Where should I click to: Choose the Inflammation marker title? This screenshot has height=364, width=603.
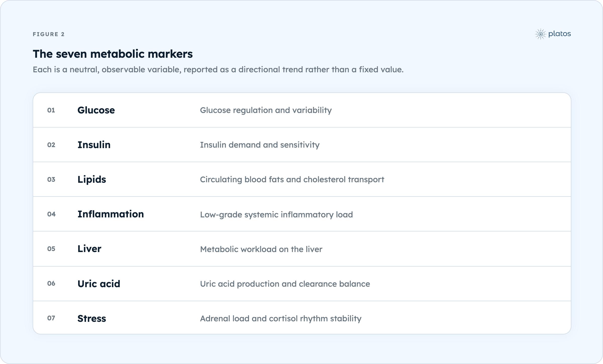[111, 214]
